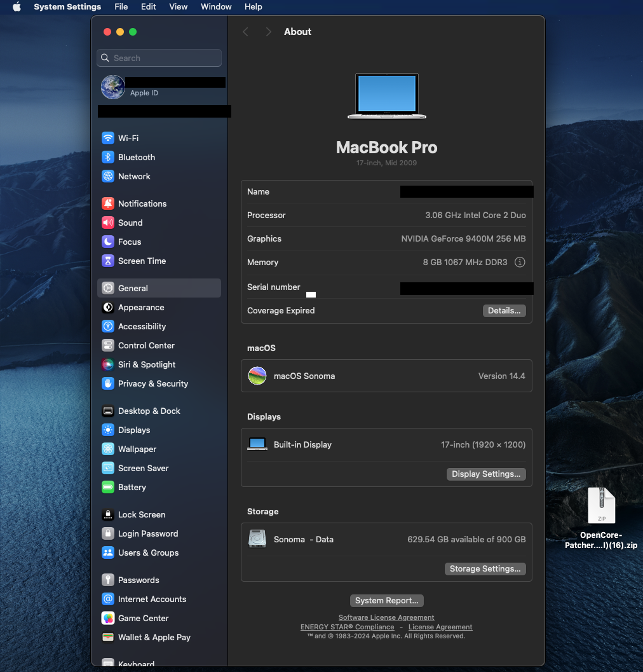This screenshot has width=643, height=672.
Task: Click the Privacy & Security hand icon
Action: coord(108,383)
